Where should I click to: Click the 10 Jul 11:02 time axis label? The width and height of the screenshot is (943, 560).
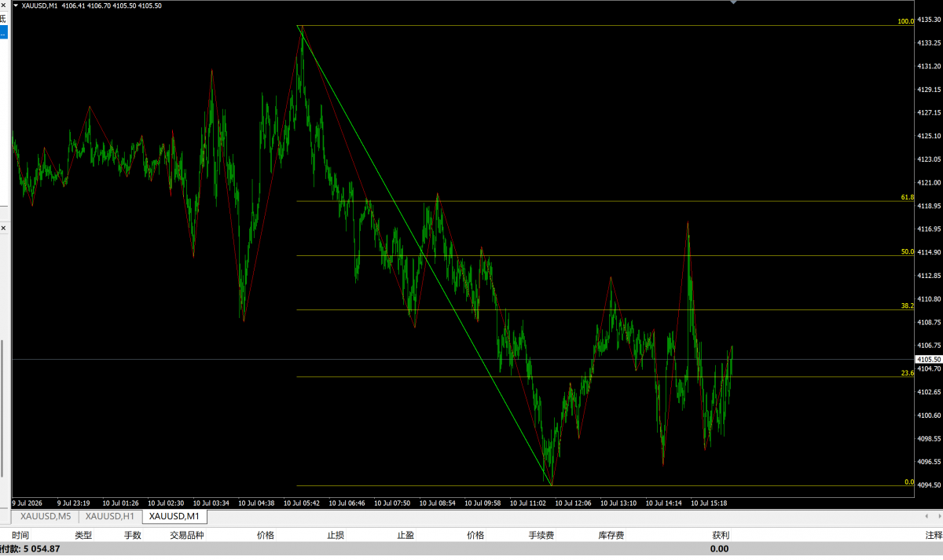[x=528, y=503]
